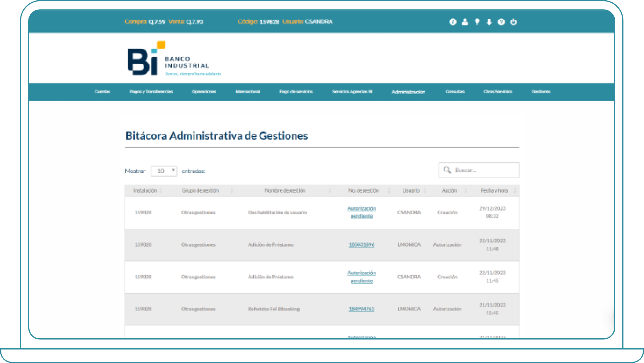Click CSANDRA user in Deshabilitación row

click(x=409, y=212)
